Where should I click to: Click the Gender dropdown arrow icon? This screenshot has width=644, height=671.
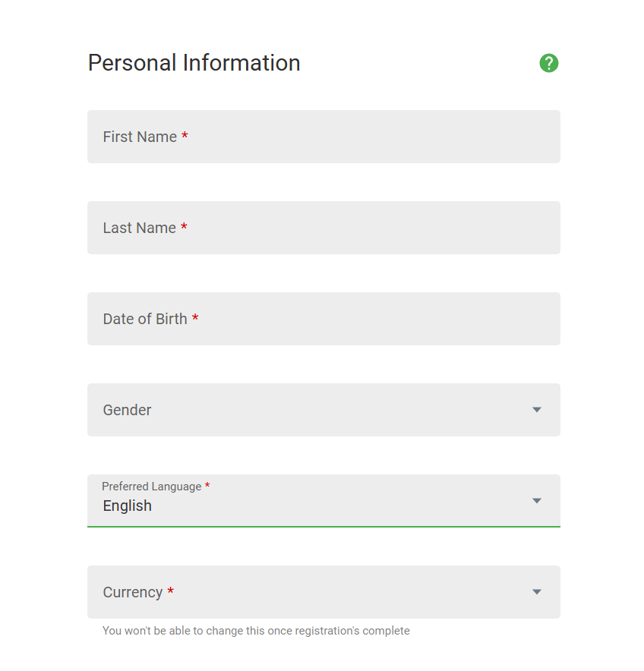click(x=537, y=410)
